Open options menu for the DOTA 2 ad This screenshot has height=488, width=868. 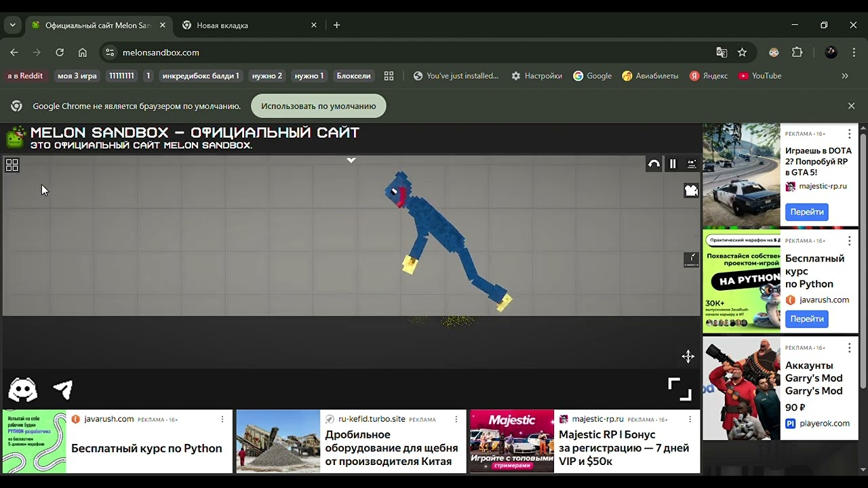(849, 134)
